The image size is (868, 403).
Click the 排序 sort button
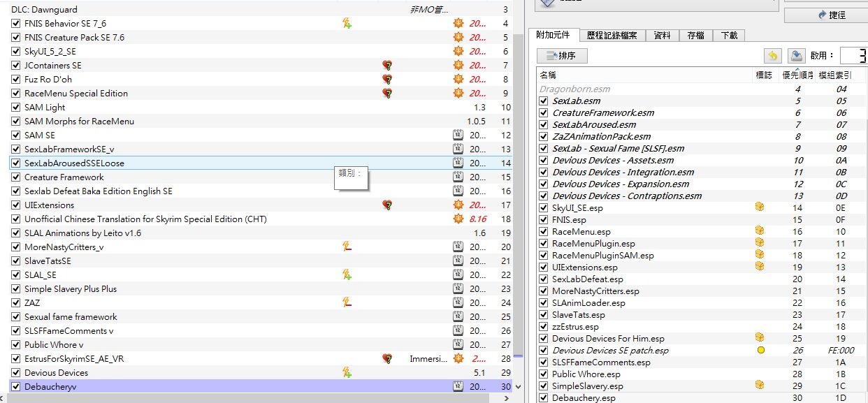(562, 56)
